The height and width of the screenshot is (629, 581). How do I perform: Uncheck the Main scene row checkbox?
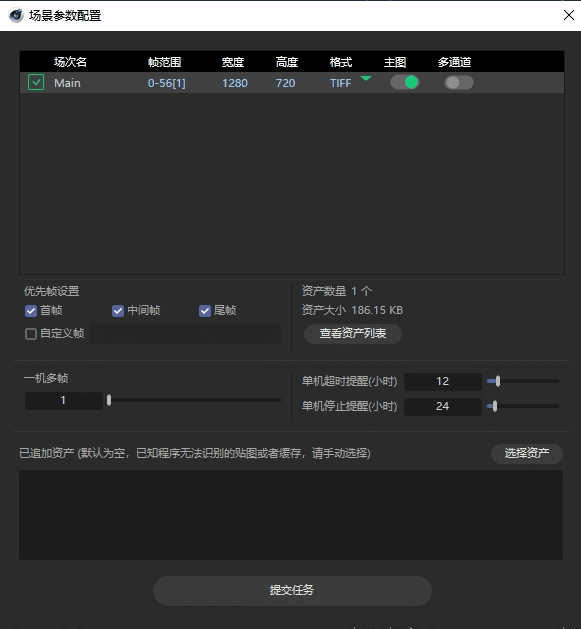point(36,82)
